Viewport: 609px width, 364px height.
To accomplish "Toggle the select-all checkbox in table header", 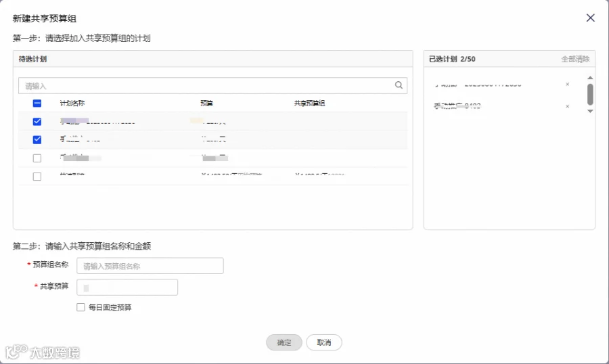I will click(x=37, y=104).
